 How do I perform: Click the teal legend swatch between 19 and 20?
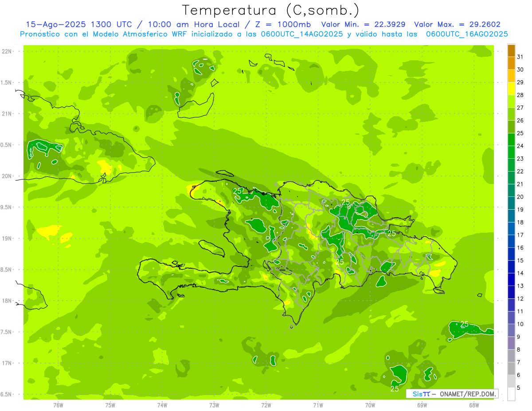click(x=511, y=204)
